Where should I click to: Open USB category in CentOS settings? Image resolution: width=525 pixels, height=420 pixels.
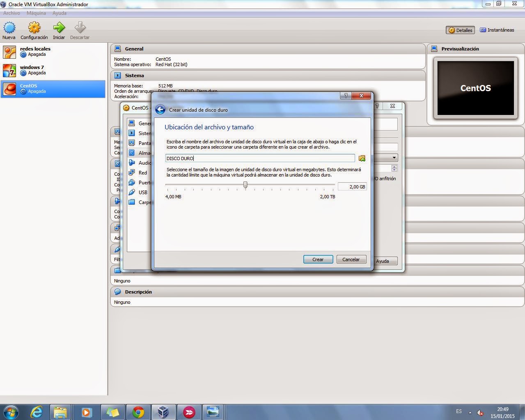point(140,192)
